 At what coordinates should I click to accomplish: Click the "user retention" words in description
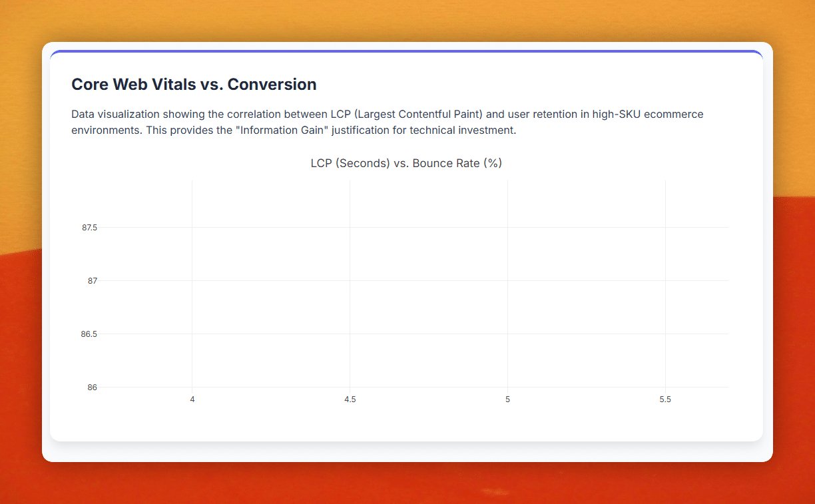point(542,115)
